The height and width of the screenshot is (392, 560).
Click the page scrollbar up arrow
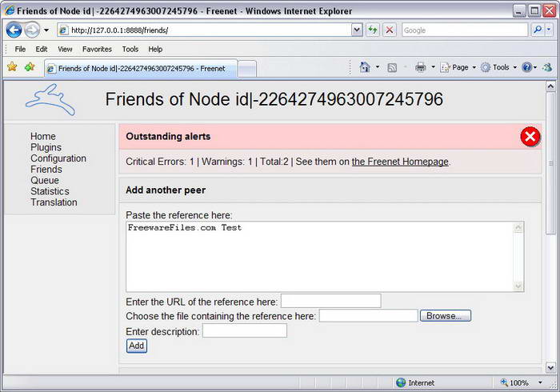pyautogui.click(x=550, y=86)
